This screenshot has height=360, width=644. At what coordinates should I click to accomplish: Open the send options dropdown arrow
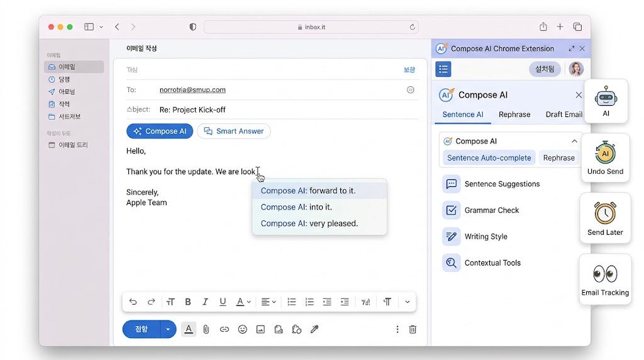pyautogui.click(x=168, y=329)
